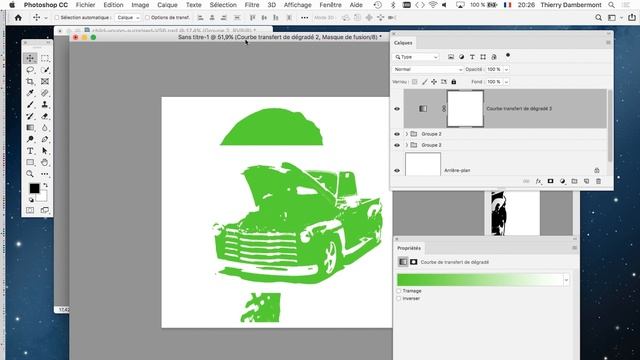Hide the upper Groupe 2 layer
This screenshot has height=360, width=640.
pyautogui.click(x=397, y=134)
